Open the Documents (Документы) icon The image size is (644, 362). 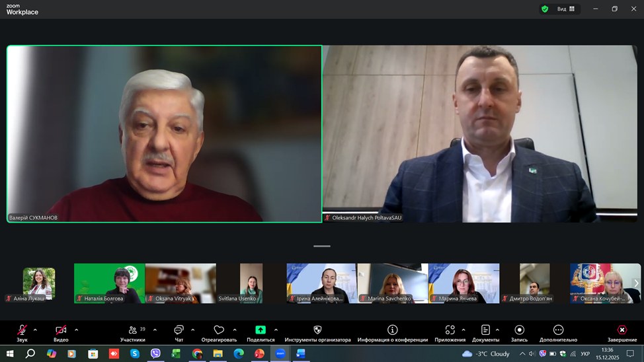click(485, 330)
